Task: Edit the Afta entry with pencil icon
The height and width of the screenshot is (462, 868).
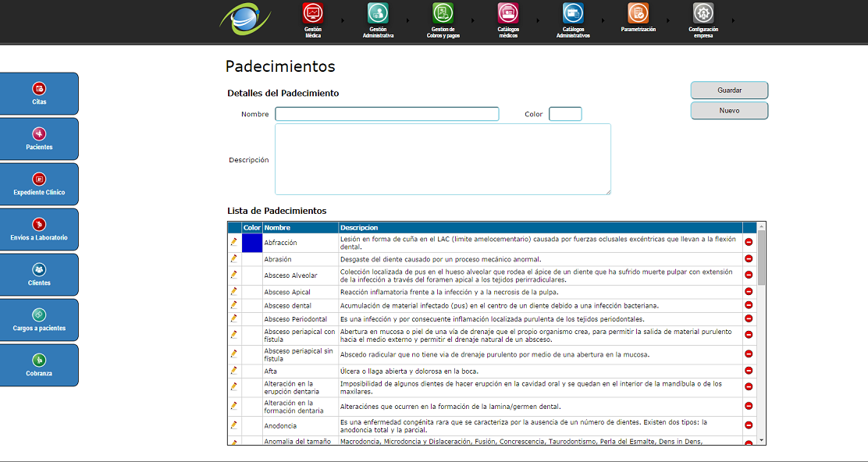Action: pos(233,371)
